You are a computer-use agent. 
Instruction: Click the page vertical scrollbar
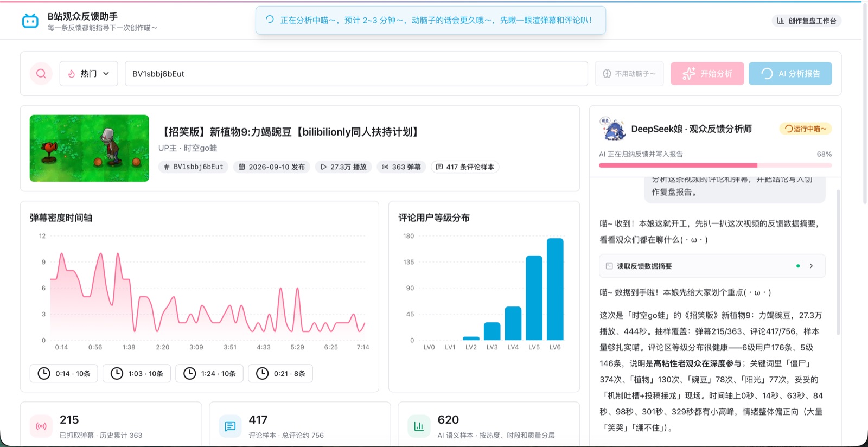(x=865, y=103)
